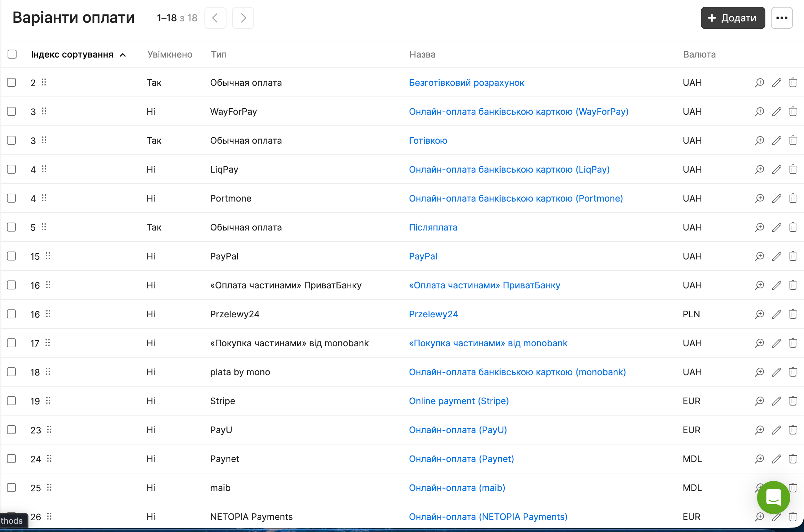
Task: Open Online payment (Stripe) link
Action: click(x=459, y=401)
